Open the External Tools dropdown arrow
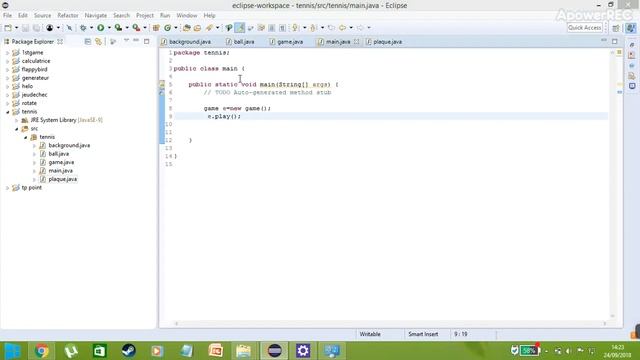 coord(145,28)
